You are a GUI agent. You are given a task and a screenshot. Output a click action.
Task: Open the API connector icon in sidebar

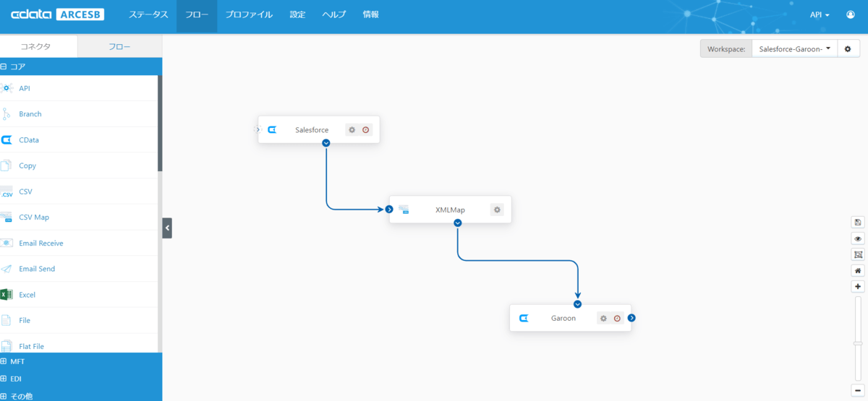tap(7, 88)
